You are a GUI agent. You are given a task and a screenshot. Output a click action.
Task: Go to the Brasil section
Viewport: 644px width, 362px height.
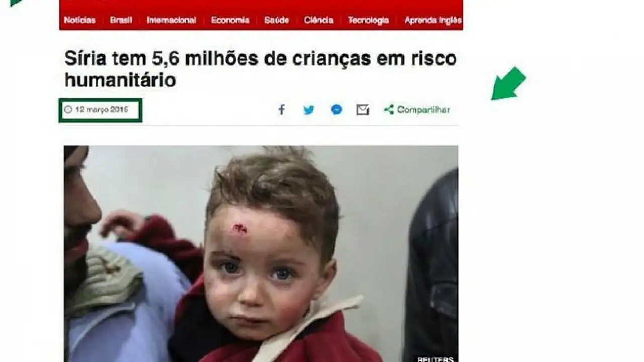pyautogui.click(x=121, y=20)
